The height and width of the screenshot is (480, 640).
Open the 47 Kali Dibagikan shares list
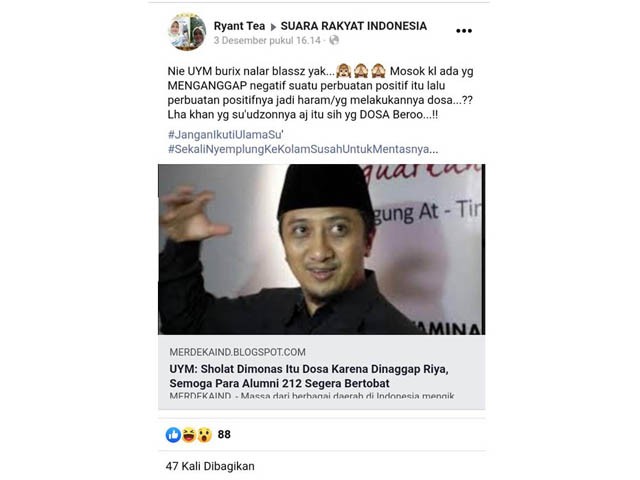210,466
